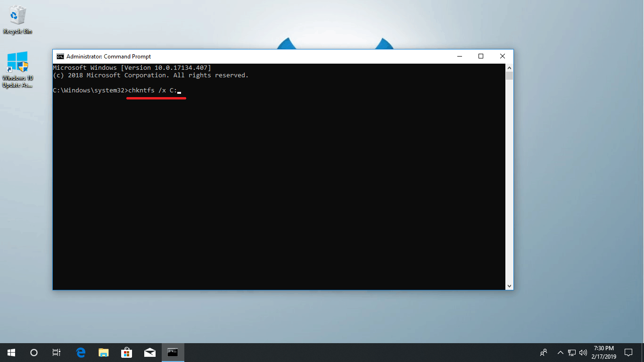Open Microsoft Store from taskbar
This screenshot has height=362, width=644.
(x=126, y=353)
